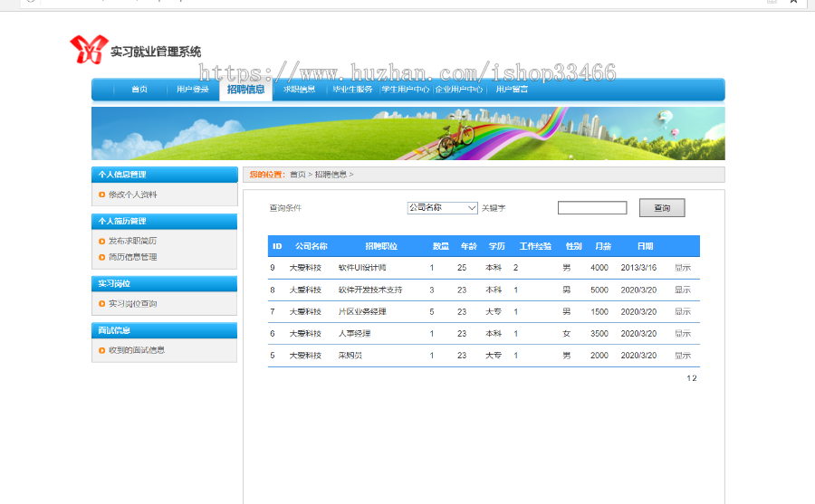Click orange bullet icon beside 修改个人资料
Viewport: 815px width, 504px height.
(x=101, y=195)
